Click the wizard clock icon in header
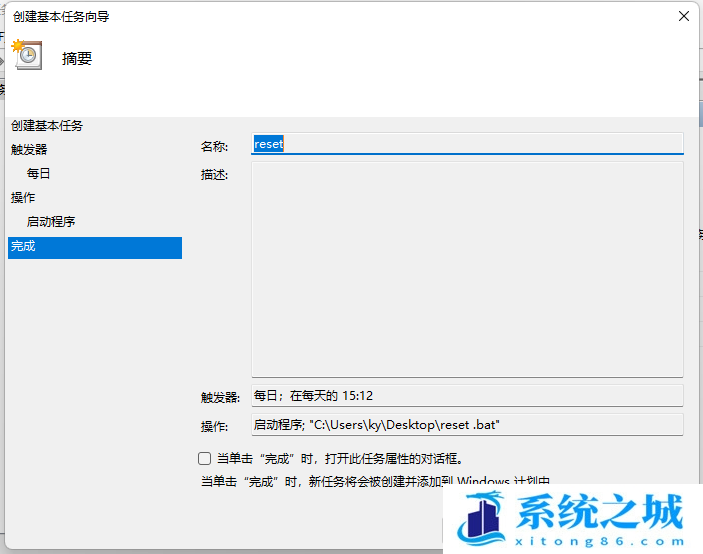The image size is (703, 554). [x=27, y=55]
